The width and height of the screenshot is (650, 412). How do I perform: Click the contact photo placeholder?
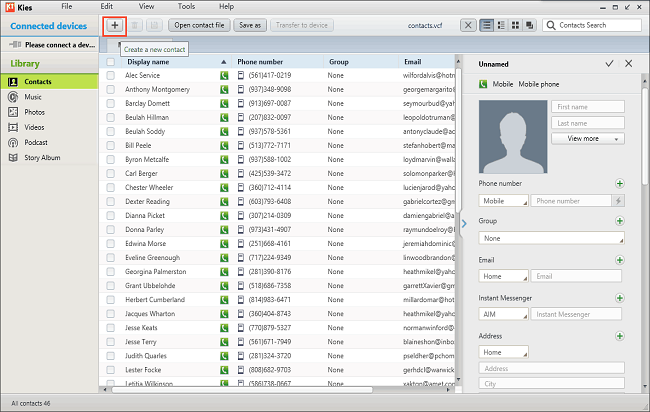[x=513, y=136]
